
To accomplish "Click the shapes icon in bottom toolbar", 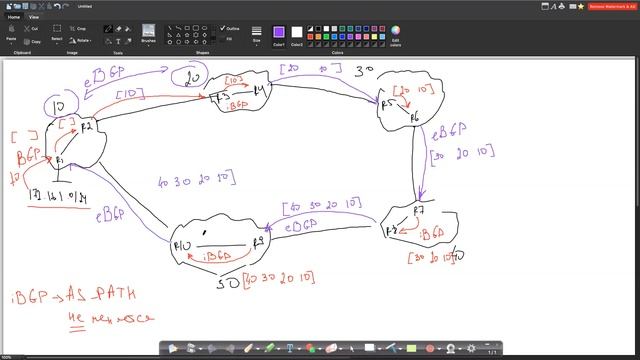I will [x=311, y=348].
